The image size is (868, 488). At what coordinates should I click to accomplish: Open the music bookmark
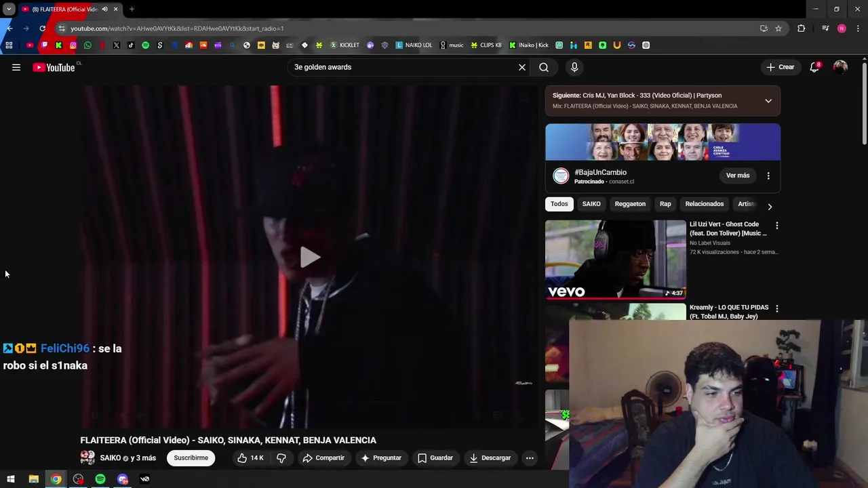pos(452,45)
